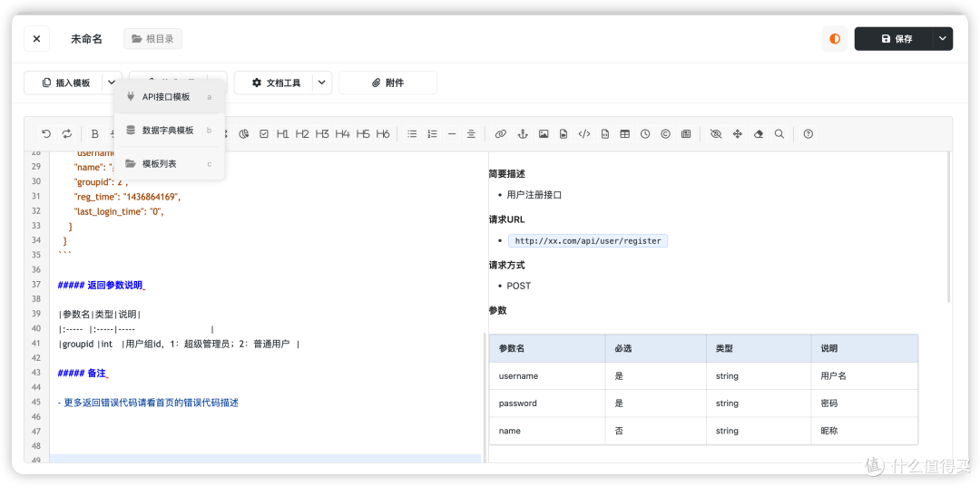
Task: Insert an unordered bullet list
Action: click(412, 133)
